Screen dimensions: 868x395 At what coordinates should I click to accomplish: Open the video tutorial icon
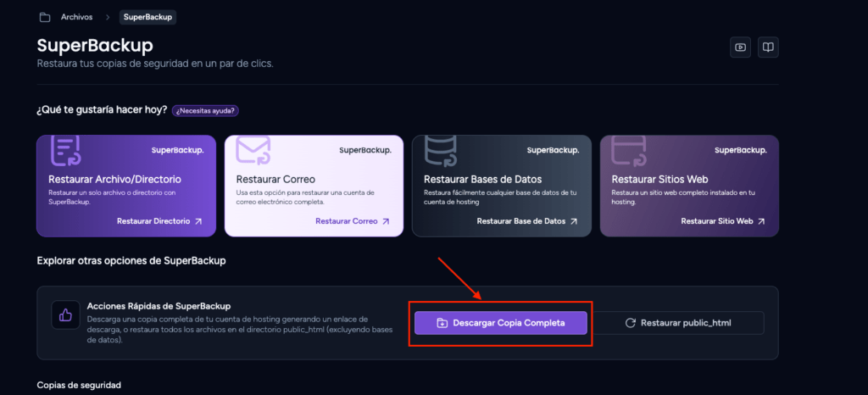(740, 47)
